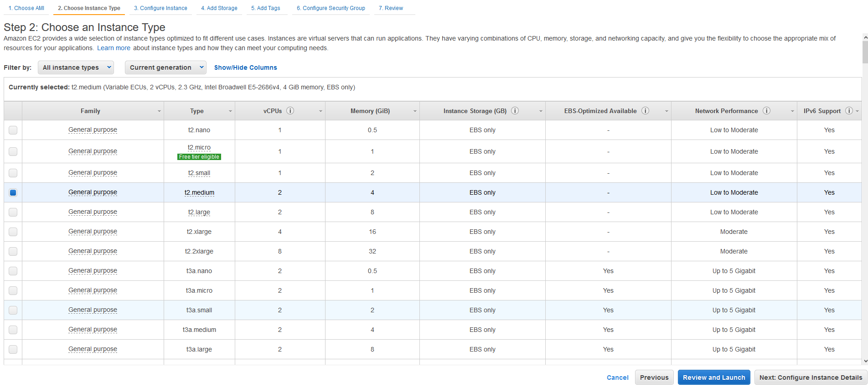Viewport: 868px width, 388px height.
Task: Click the IPv6 Support info icon
Action: 849,111
